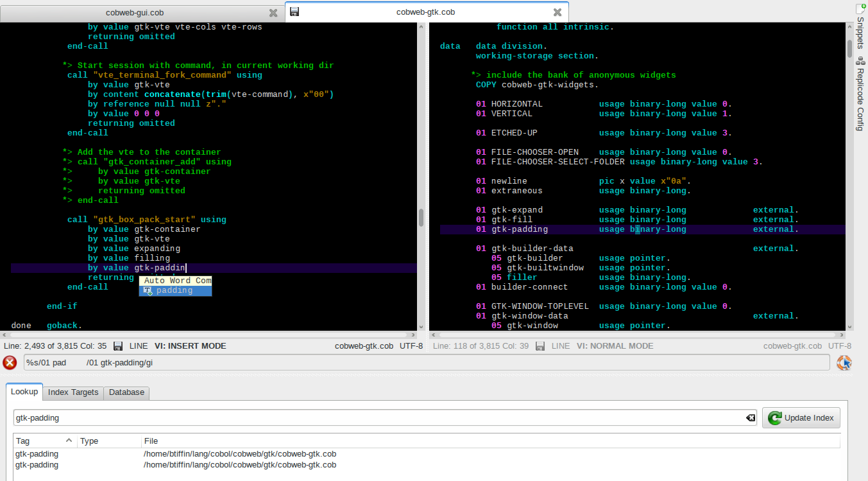Click VI: INSERT MODE status text
This screenshot has width=868, height=481.
coord(191,346)
